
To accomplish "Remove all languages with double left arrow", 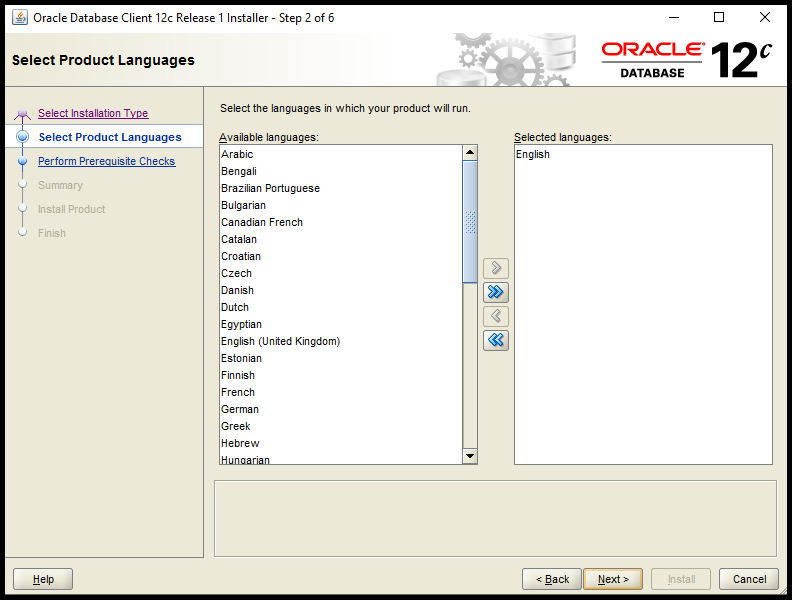I will [496, 340].
